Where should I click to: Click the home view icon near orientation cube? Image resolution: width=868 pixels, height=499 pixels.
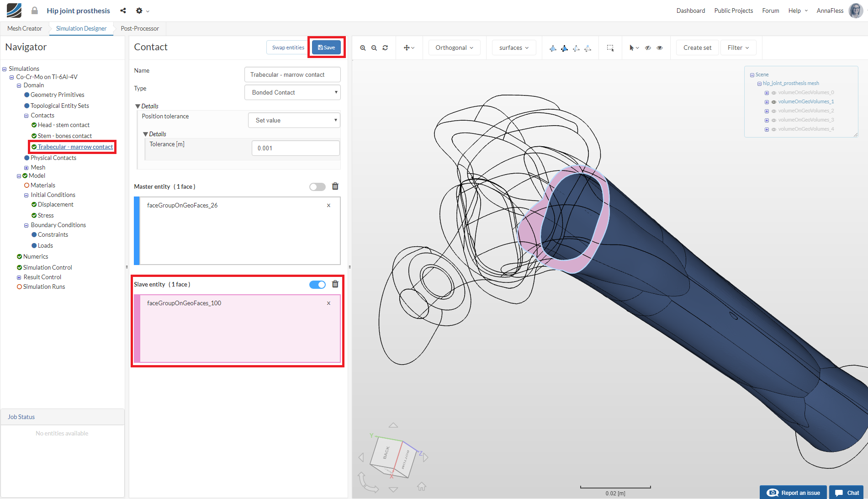click(x=421, y=486)
